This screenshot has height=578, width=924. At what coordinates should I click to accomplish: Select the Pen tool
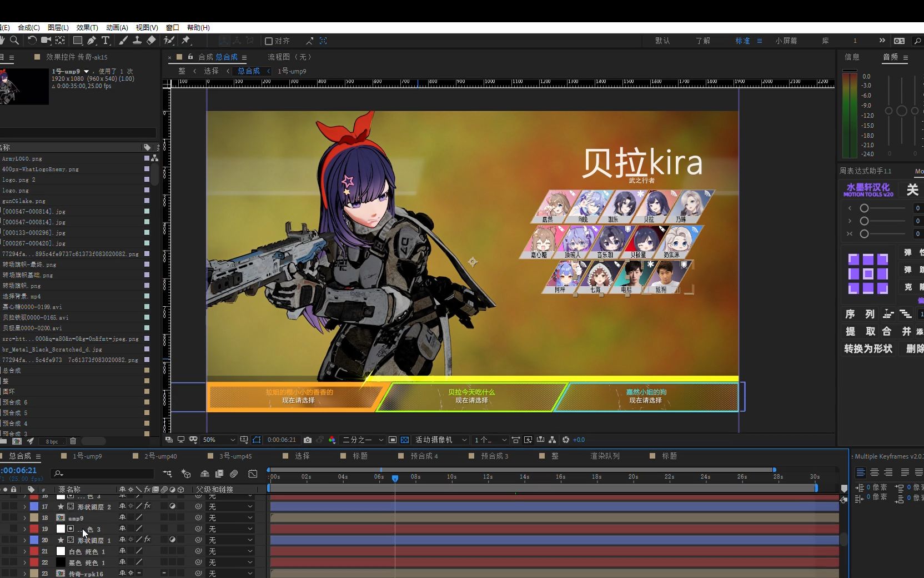(x=92, y=41)
